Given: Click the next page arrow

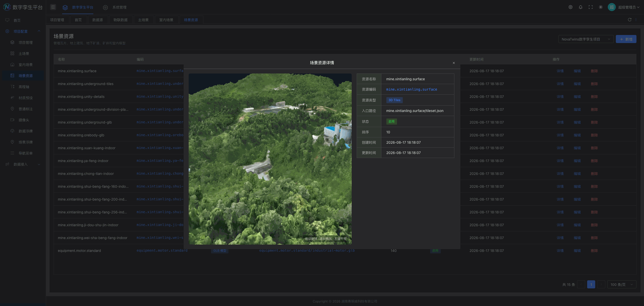Looking at the screenshot, I should tap(601, 284).
